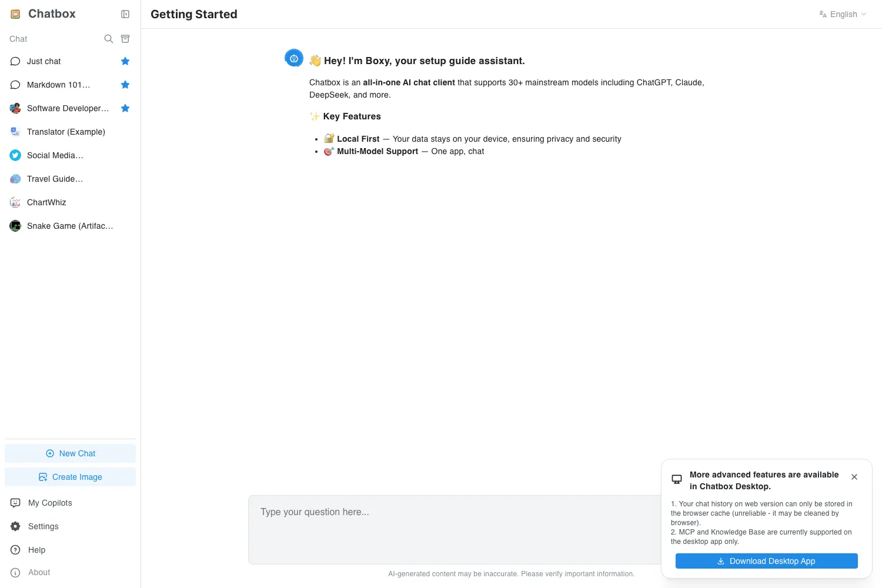This screenshot has width=882, height=588.
Task: Click the archive chats box icon
Action: pos(125,39)
